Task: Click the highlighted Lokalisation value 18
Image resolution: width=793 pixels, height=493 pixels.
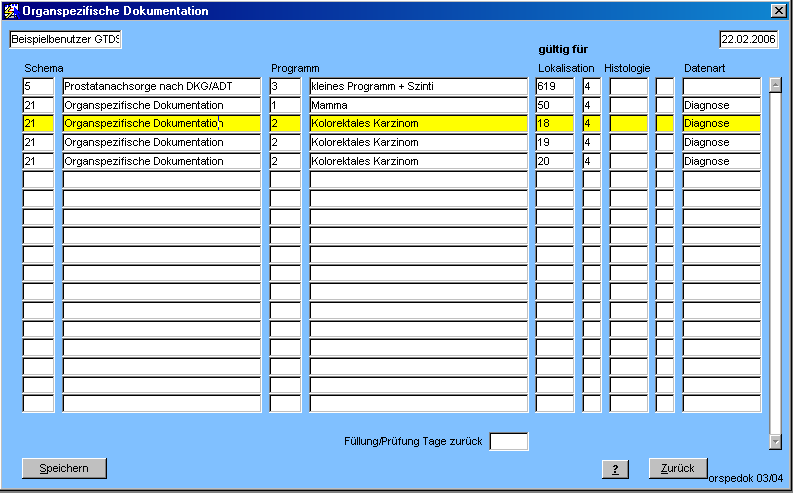Action: click(555, 123)
